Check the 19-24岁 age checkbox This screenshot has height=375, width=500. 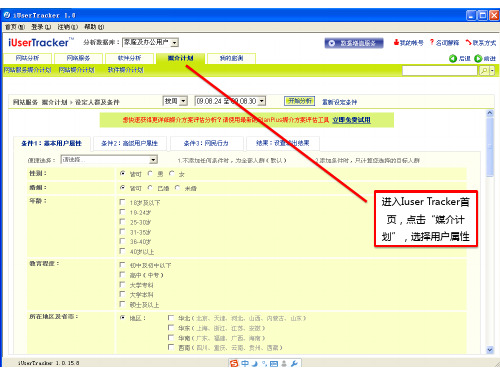point(122,212)
